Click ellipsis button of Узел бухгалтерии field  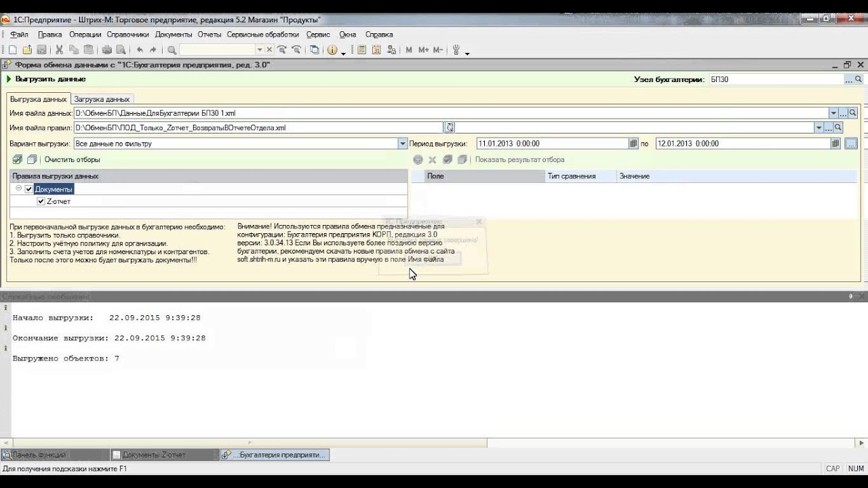pyautogui.click(x=849, y=79)
